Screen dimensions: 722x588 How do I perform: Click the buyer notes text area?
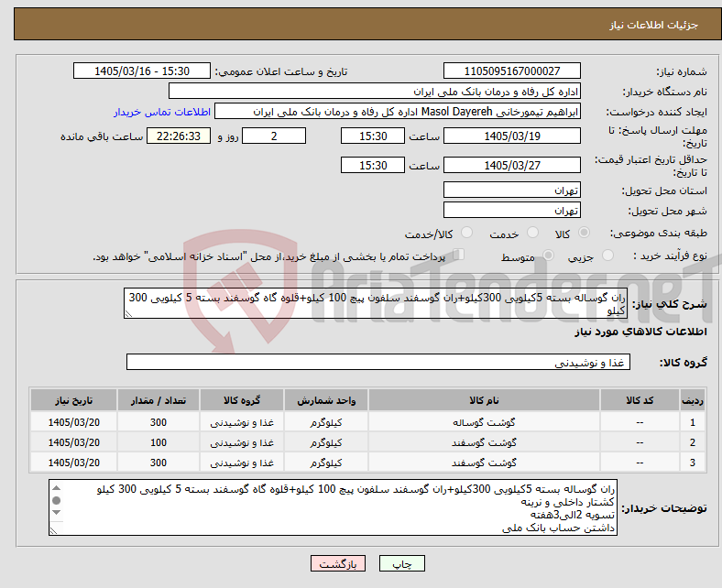coord(333,507)
